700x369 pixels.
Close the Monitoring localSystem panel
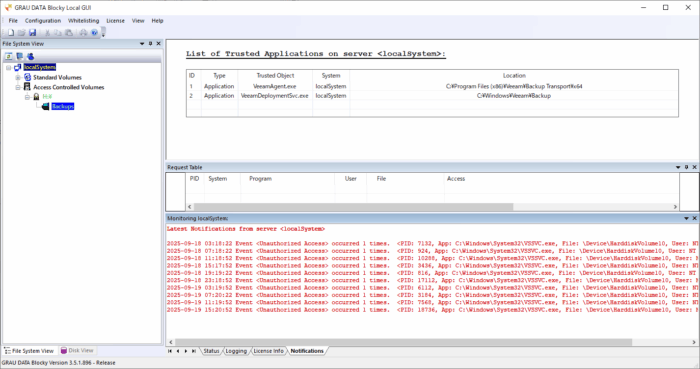click(x=695, y=219)
